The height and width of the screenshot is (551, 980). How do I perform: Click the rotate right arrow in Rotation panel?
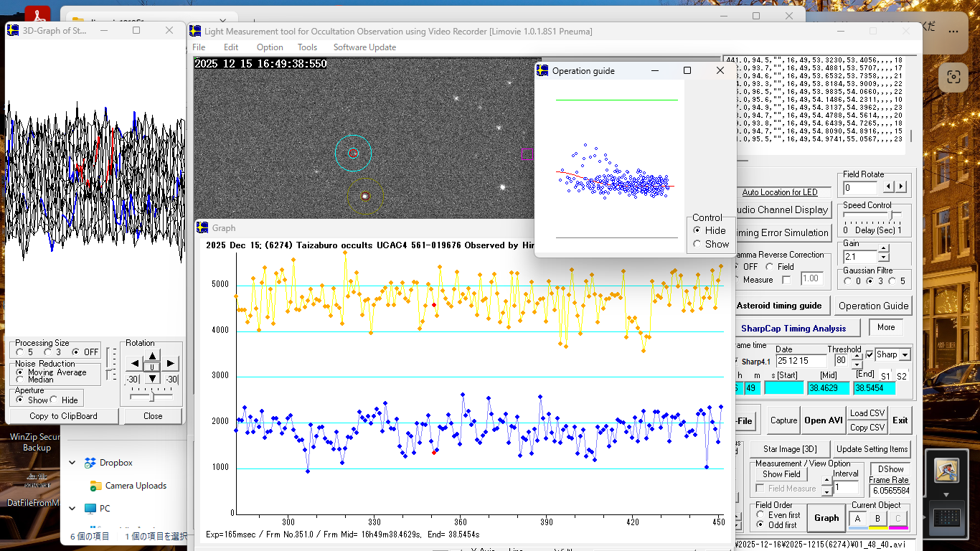(x=170, y=364)
